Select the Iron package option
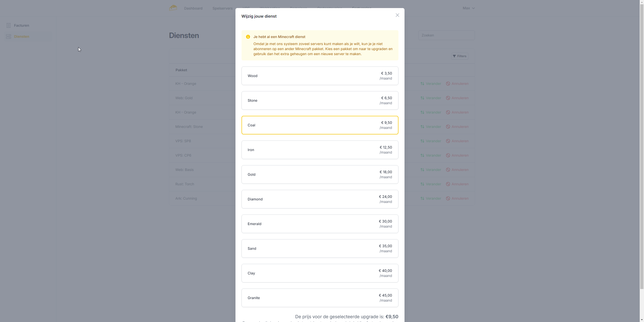Screen dimensions: 644x322 pos(320,150)
